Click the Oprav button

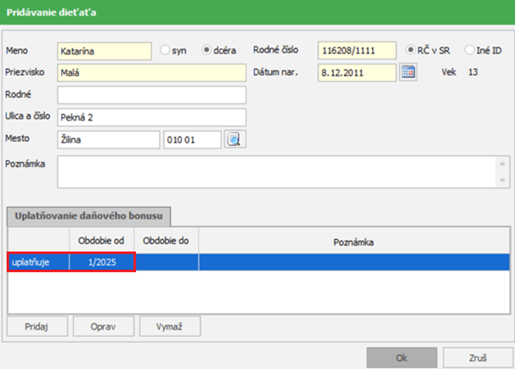[x=103, y=326]
